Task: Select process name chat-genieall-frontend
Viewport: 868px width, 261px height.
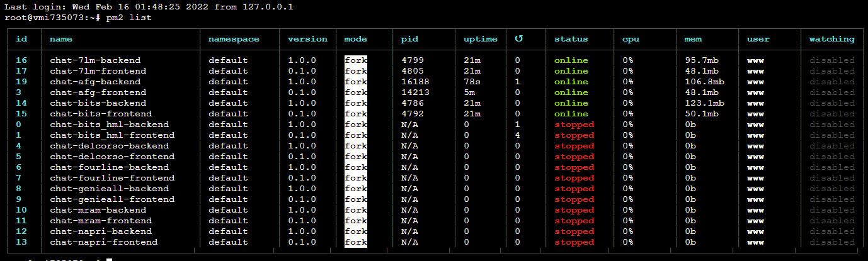Action: click(112, 199)
